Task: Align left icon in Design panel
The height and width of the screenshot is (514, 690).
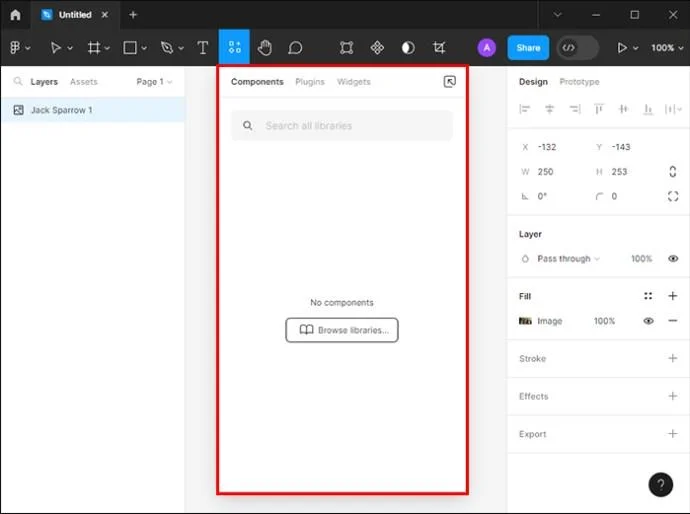Action: (525, 109)
